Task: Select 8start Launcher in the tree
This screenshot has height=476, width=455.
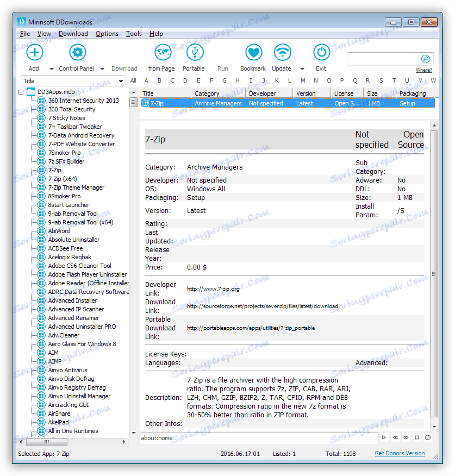Action: [68, 205]
